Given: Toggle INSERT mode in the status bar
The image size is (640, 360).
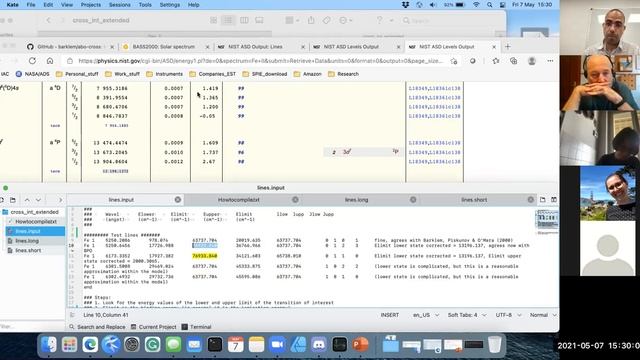Looking at the screenshot, I should click(390, 315).
